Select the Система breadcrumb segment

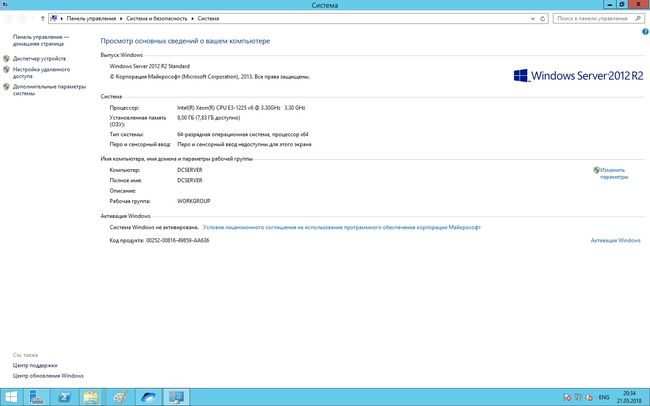tap(208, 19)
